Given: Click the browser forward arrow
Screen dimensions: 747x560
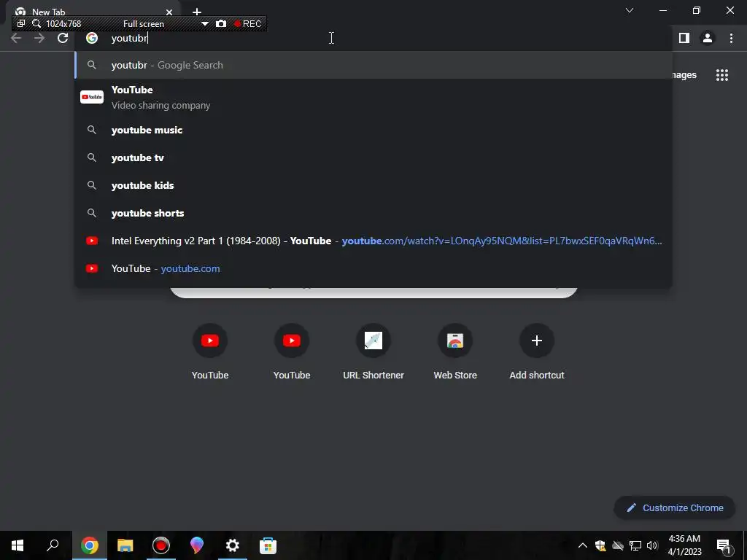Looking at the screenshot, I should pos(39,38).
